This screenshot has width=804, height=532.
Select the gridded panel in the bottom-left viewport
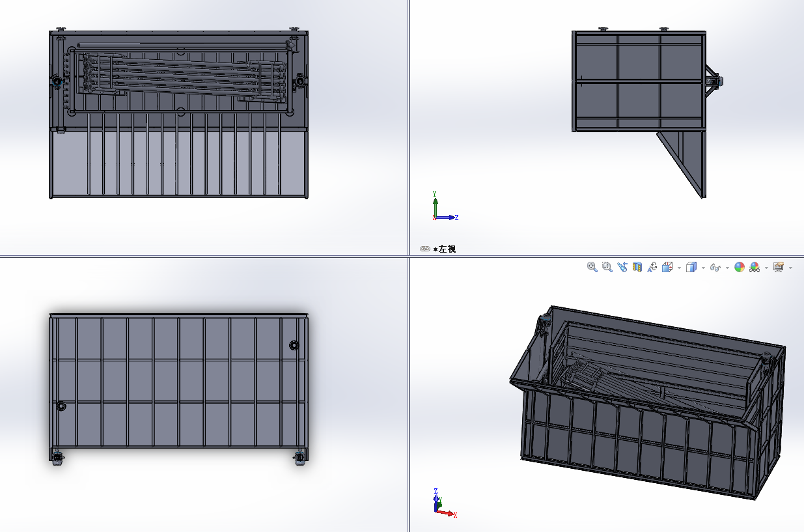tap(178, 388)
